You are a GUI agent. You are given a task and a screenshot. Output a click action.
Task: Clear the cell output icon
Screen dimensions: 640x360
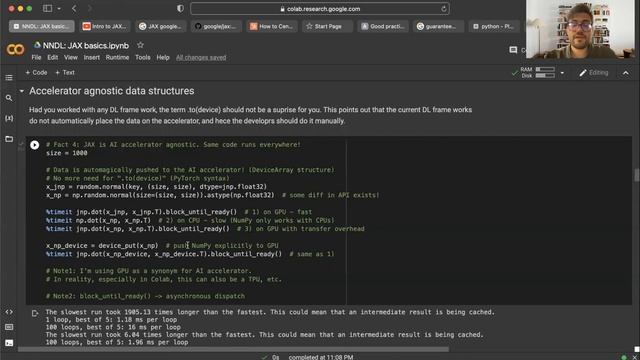point(35,313)
